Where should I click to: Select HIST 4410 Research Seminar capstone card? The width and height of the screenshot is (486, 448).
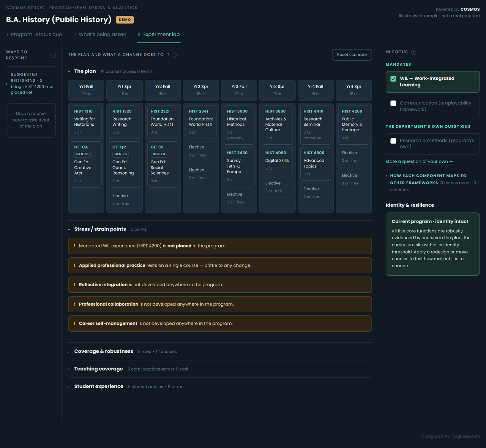pos(316,125)
